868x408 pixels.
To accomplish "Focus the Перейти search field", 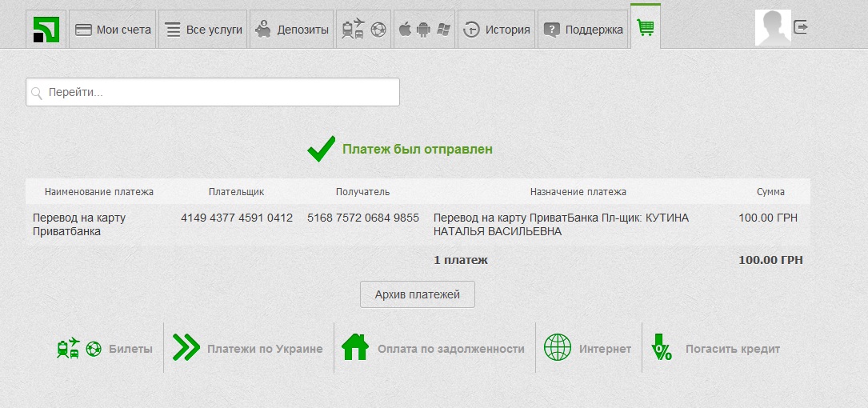I will pyautogui.click(x=213, y=92).
